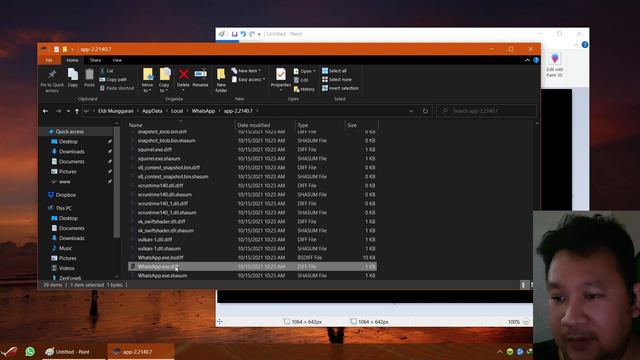Viewport: 640px width, 360px height.
Task: Open recent locations dropdown beside Forward arrow
Action: (68, 111)
